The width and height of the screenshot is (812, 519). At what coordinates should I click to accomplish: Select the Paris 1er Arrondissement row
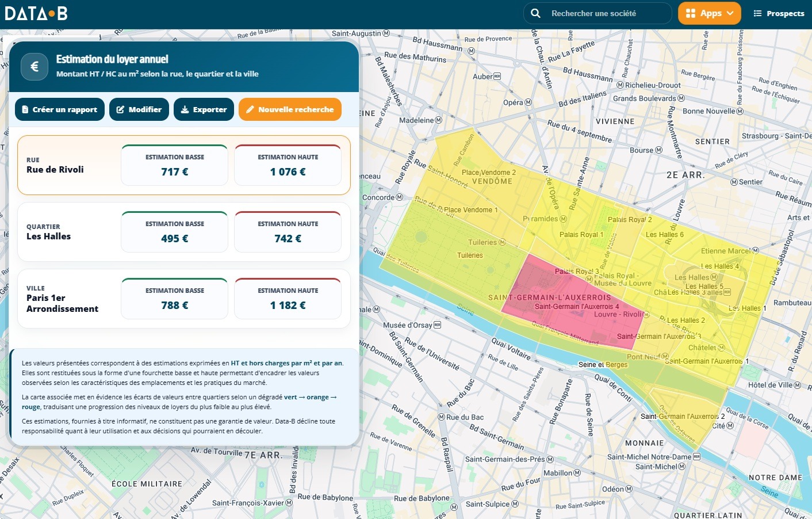[184, 299]
